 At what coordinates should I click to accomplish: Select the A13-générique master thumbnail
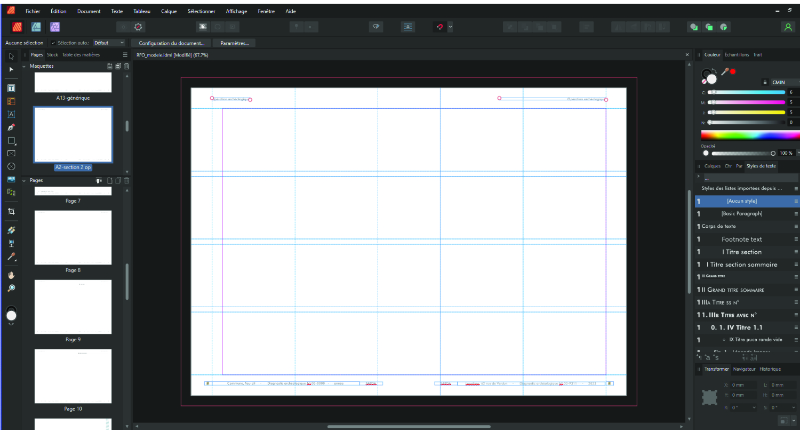(x=73, y=83)
